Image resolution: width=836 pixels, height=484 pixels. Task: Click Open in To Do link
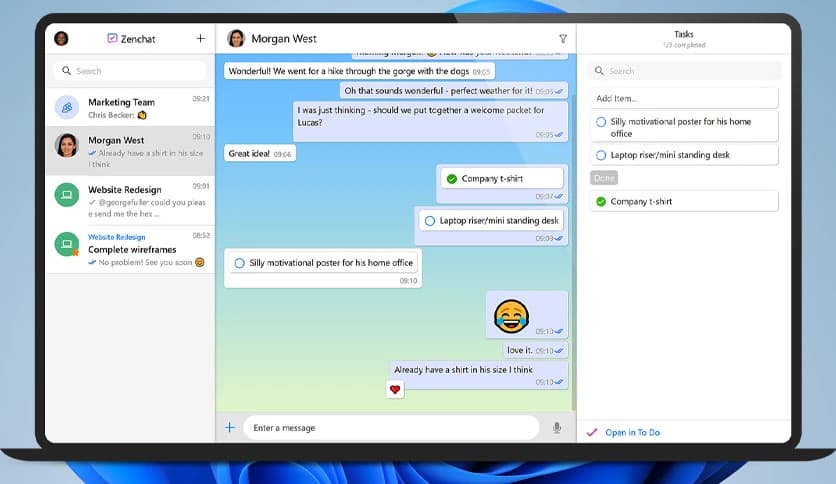[633, 432]
